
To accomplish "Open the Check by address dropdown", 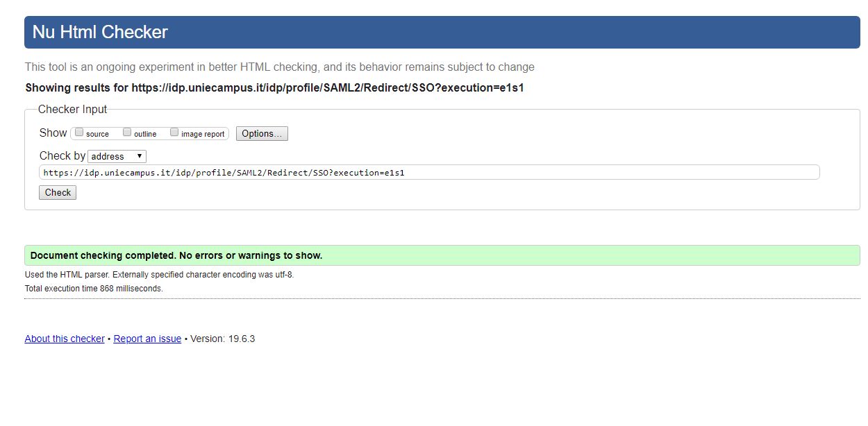I will (x=117, y=156).
